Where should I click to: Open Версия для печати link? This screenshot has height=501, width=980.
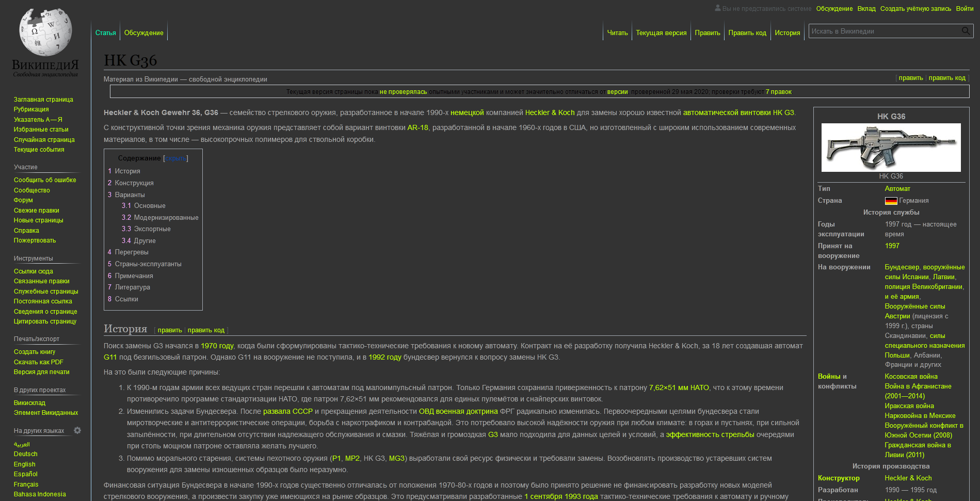point(42,372)
